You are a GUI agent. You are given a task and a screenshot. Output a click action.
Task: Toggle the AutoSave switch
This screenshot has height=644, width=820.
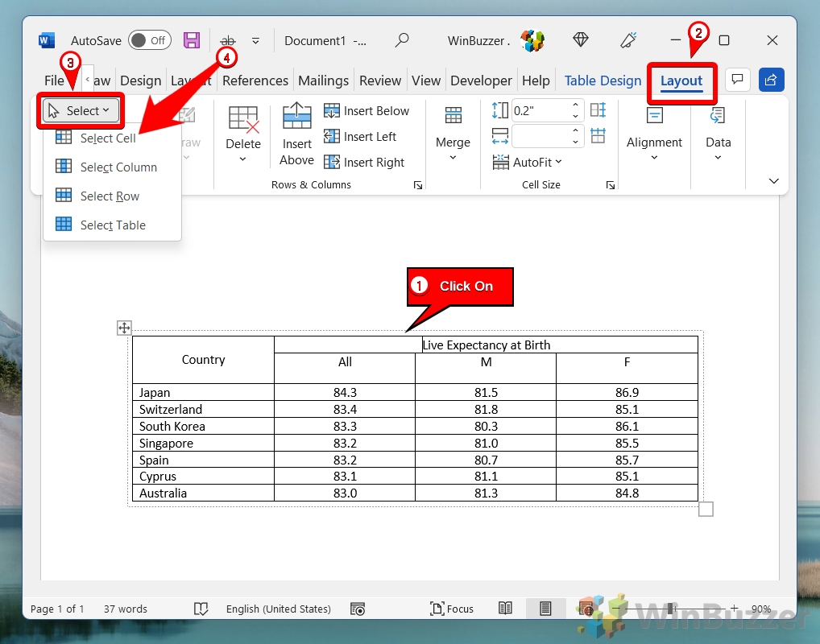pos(148,40)
